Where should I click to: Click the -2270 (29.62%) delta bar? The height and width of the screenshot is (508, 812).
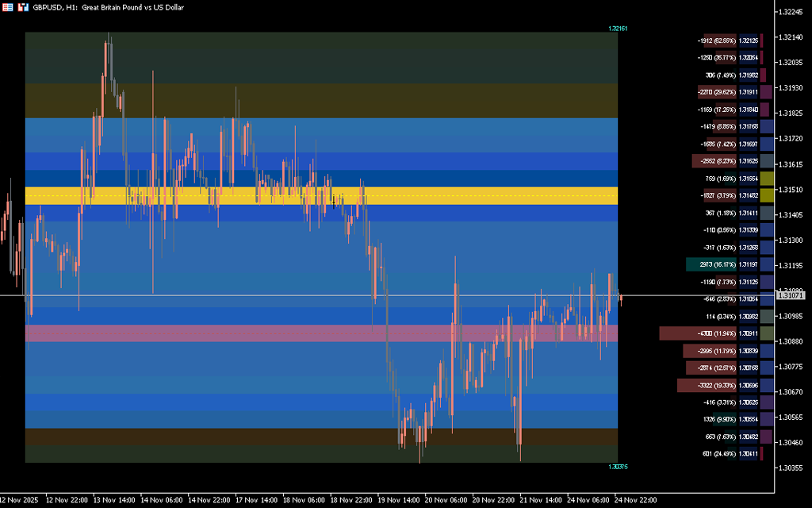point(717,92)
